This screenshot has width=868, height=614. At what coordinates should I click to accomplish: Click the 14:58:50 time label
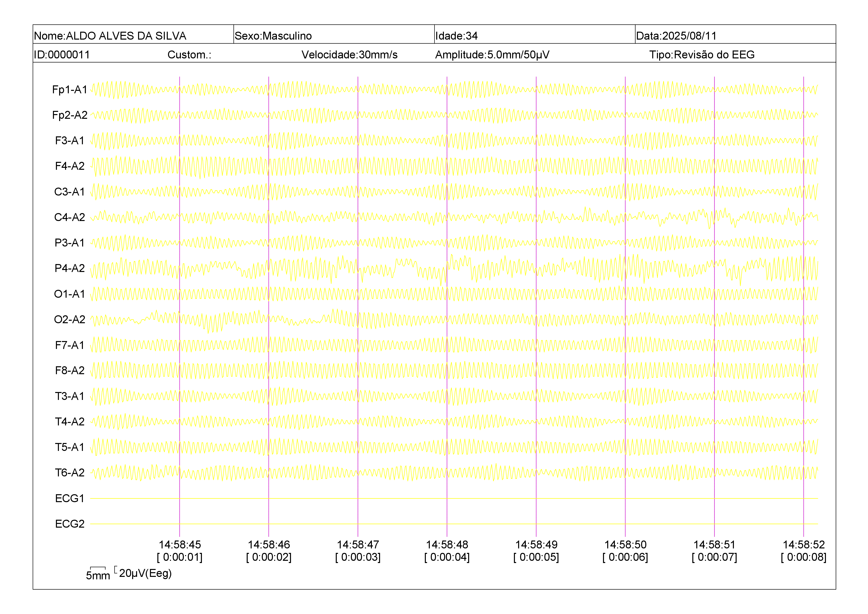(x=625, y=544)
